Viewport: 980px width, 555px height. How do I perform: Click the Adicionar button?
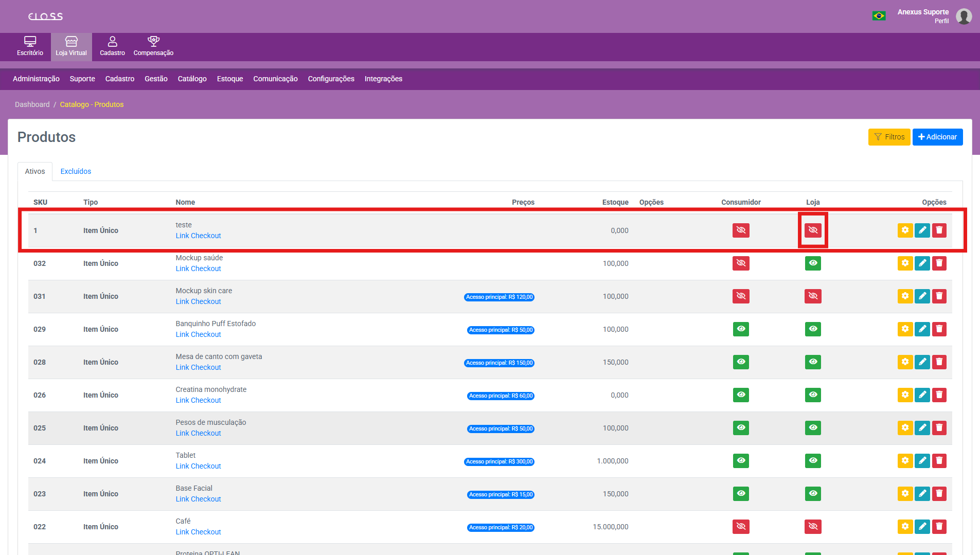point(937,137)
